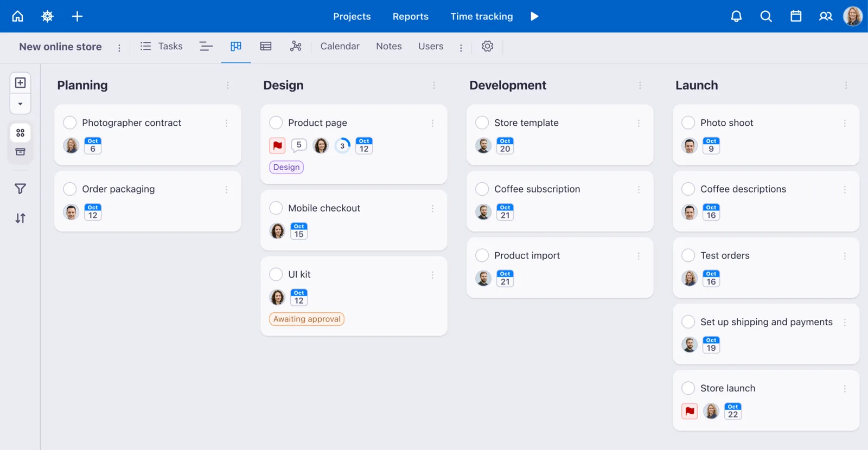Screen dimensions: 868x450
Task: Go to the home icon
Action: pyautogui.click(x=18, y=16)
